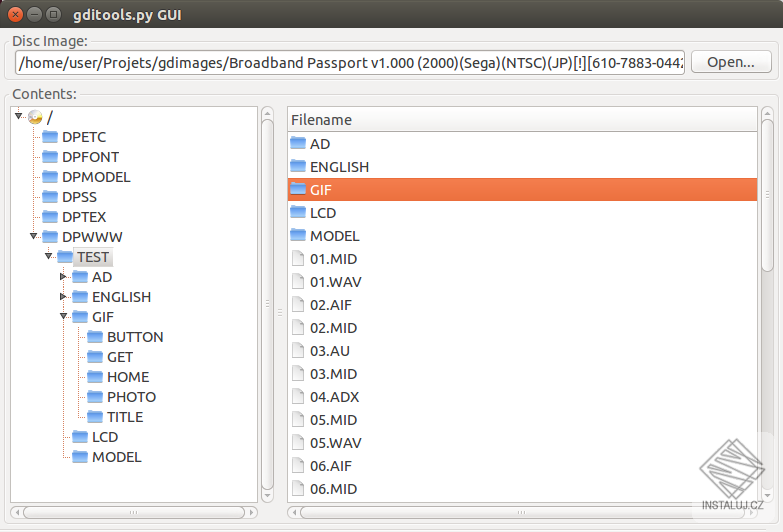Image resolution: width=783 pixels, height=532 pixels.
Task: Click the Filename column header
Action: coord(522,119)
